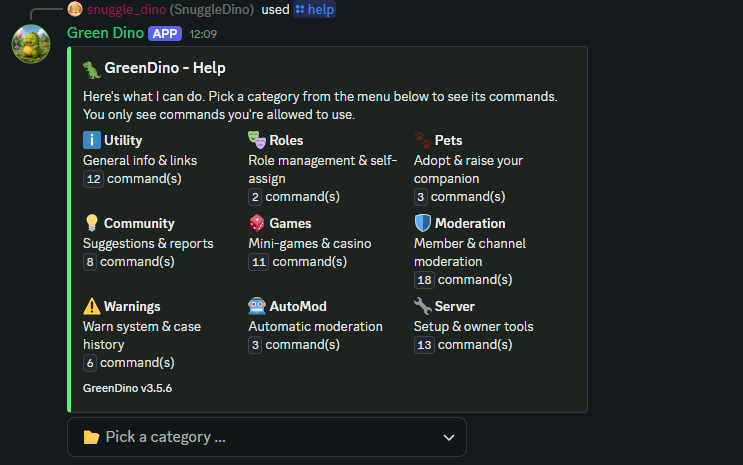Click the dinosaur icon beside GreenDino - Help
This screenshot has height=465, width=743.
(92, 70)
